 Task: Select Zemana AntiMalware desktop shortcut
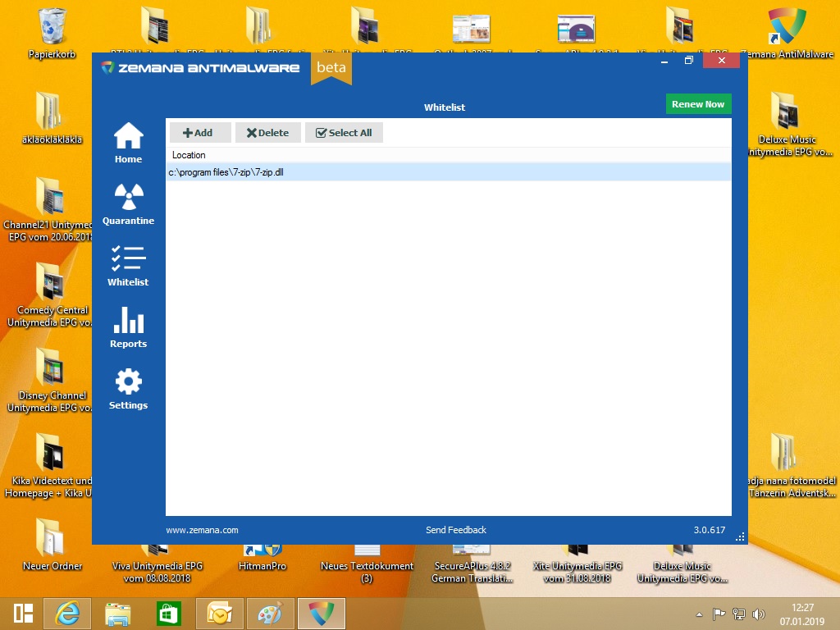tap(787, 33)
